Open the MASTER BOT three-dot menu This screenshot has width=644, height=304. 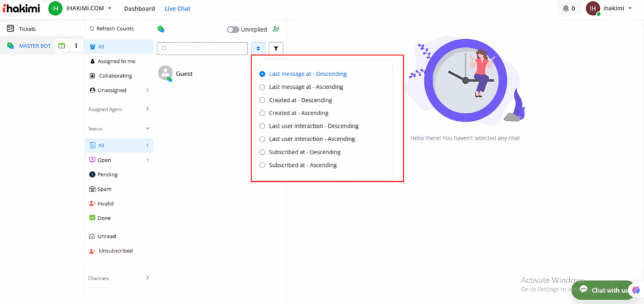click(x=76, y=46)
